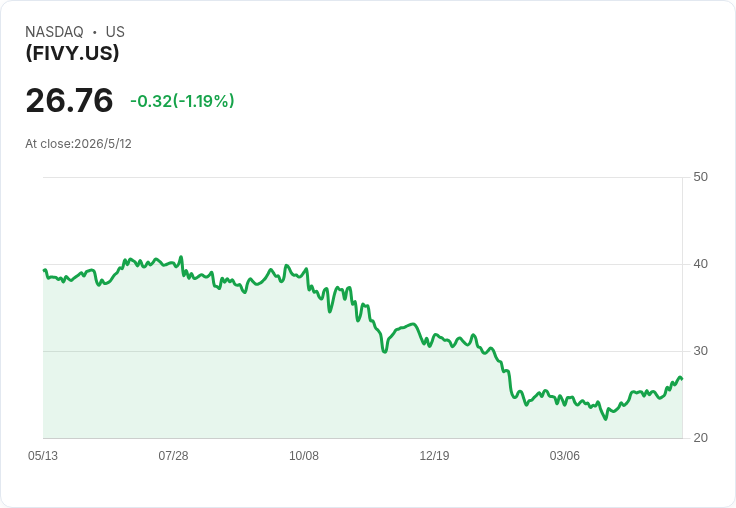Click the chart peak near 07/28

[x=181, y=257]
